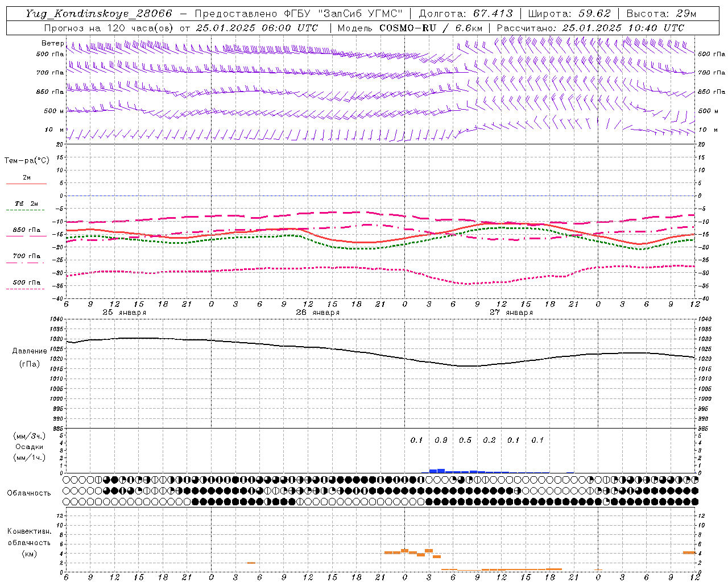Click the Осадки precipitation label

[29, 447]
